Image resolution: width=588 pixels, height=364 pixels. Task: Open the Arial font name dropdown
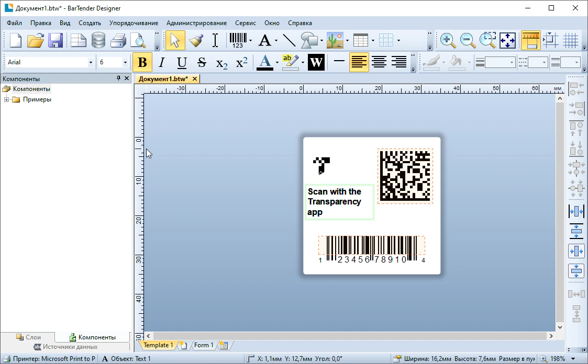pos(91,63)
